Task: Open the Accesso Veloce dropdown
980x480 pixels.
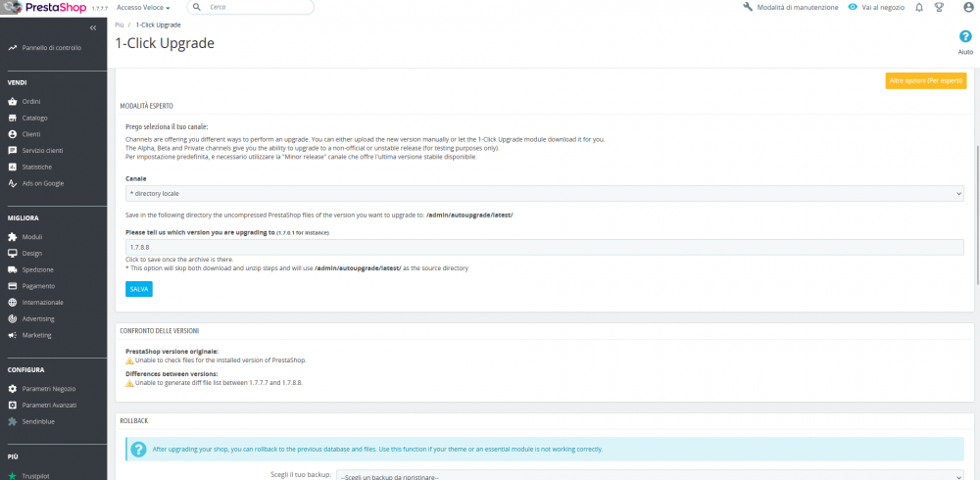Action: click(x=144, y=8)
